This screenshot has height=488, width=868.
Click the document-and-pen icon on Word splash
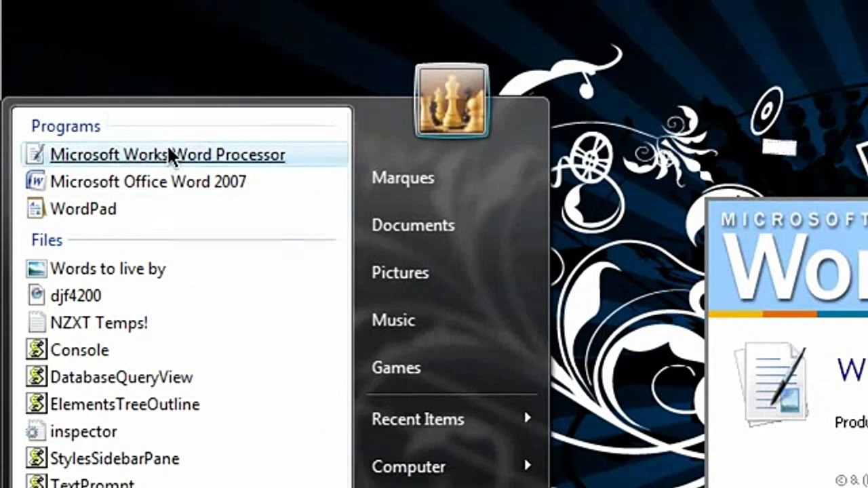773,383
